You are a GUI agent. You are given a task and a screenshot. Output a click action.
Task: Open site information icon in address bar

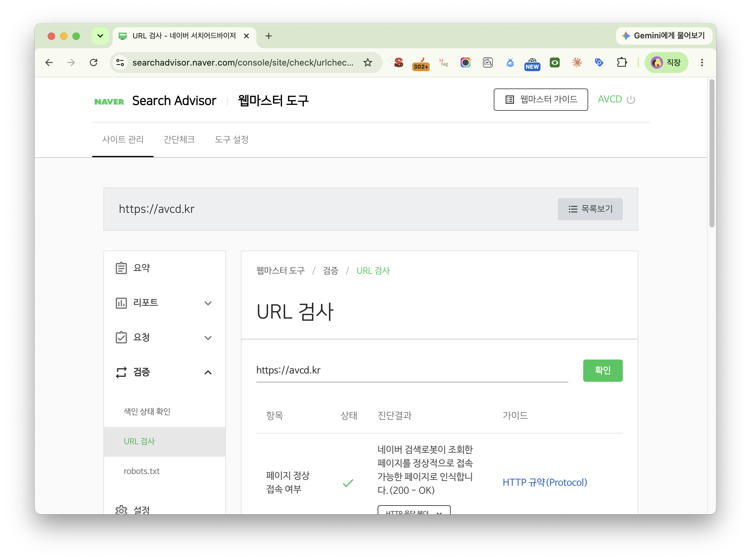(120, 62)
